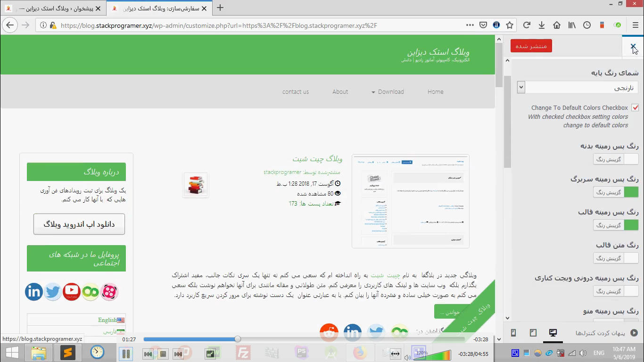Click Home in the site menu
This screenshot has height=362, width=644.
click(435, 92)
